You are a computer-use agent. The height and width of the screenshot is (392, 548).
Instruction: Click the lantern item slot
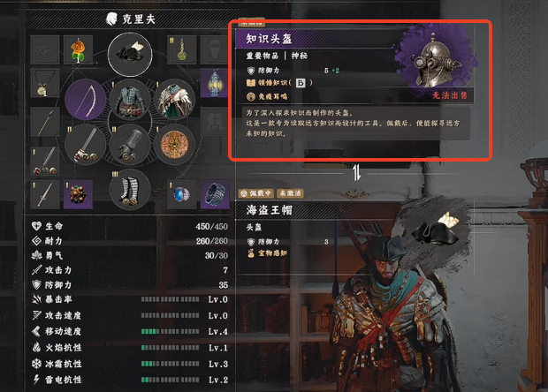[x=214, y=83]
